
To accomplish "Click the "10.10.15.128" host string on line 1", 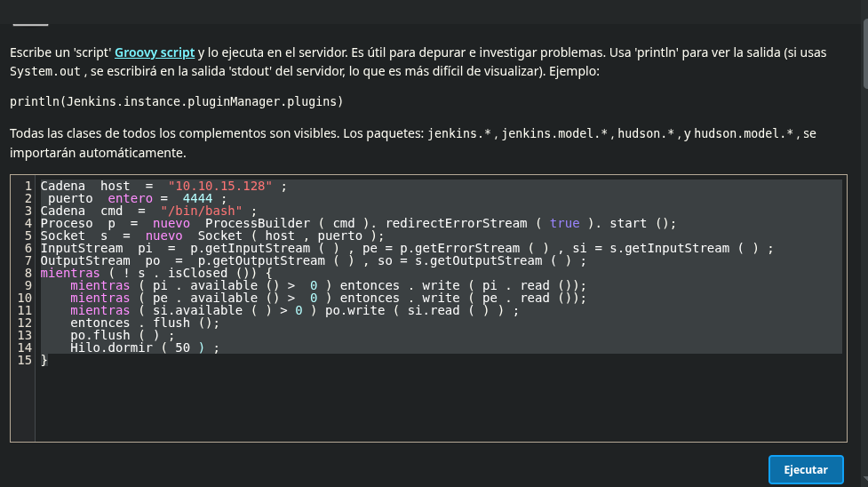I will pyautogui.click(x=219, y=186).
